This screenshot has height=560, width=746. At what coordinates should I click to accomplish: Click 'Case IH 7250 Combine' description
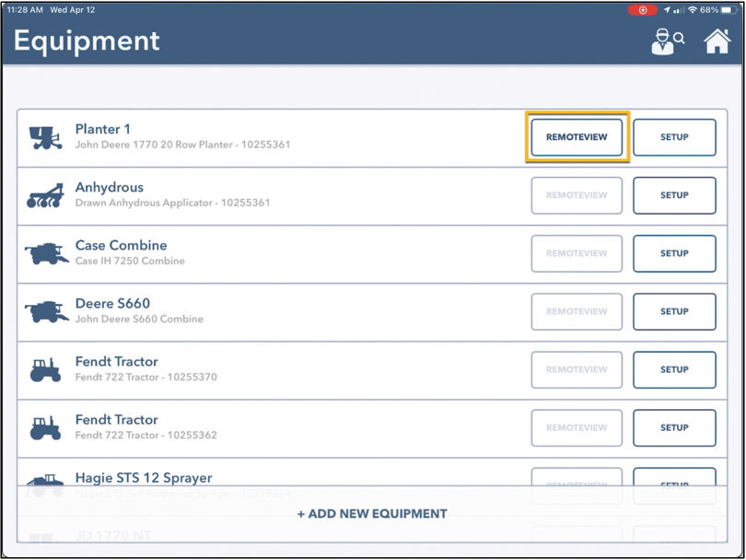pos(130,261)
